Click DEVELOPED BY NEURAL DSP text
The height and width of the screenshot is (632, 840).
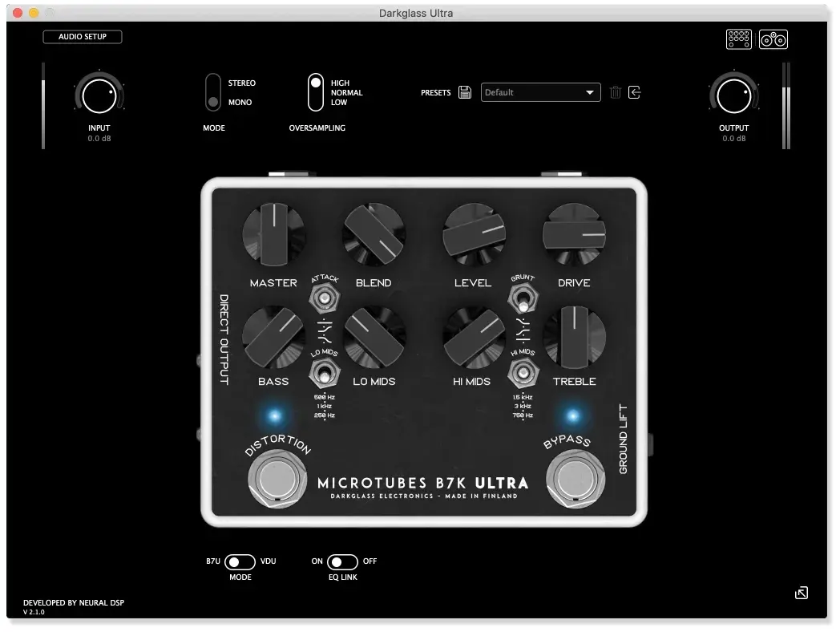[x=74, y=602]
